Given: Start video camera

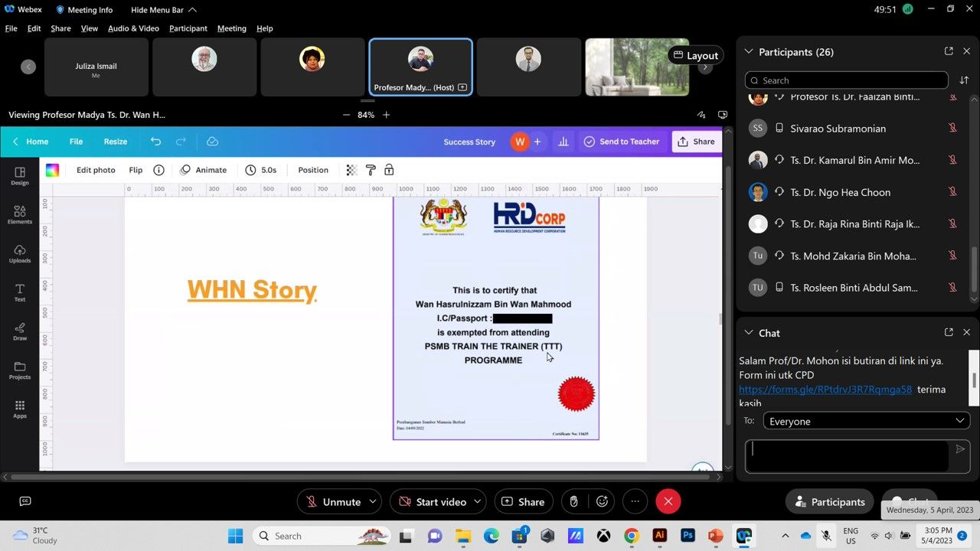Looking at the screenshot, I should [x=432, y=502].
